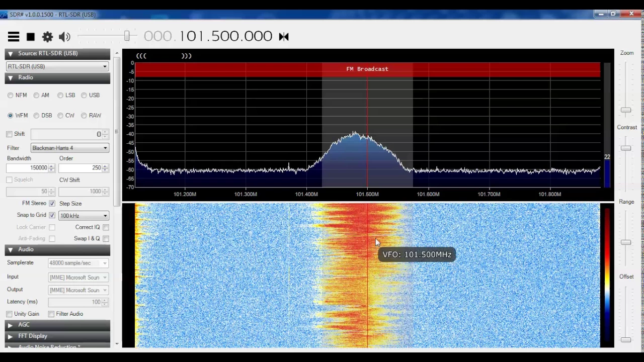Click the scroll-down arrow of side panel
644x362 pixels.
(117, 344)
